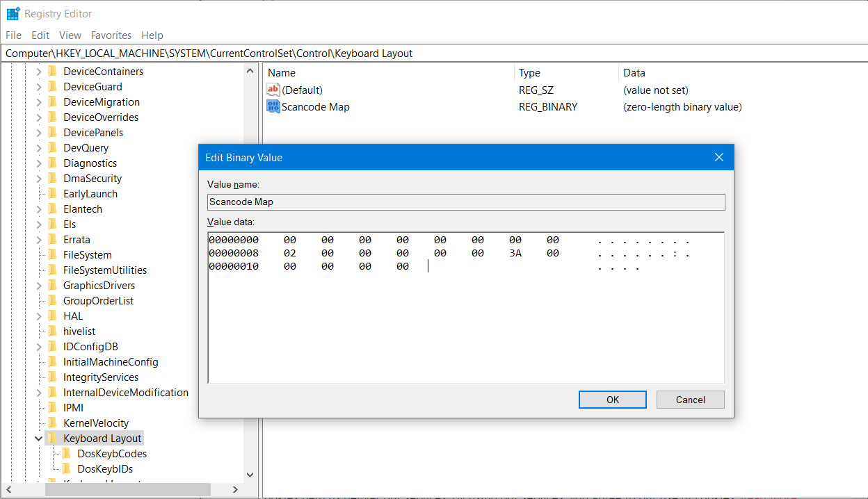Viewport: 868px width, 499px height.
Task: Cancel the Edit Binary Value dialog
Action: pos(690,400)
